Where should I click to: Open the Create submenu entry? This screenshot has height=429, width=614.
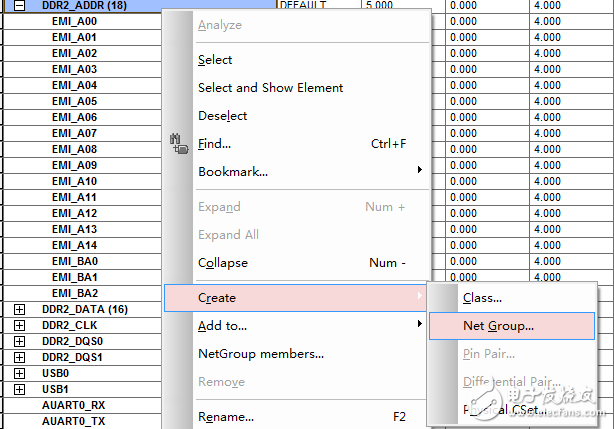(x=295, y=298)
